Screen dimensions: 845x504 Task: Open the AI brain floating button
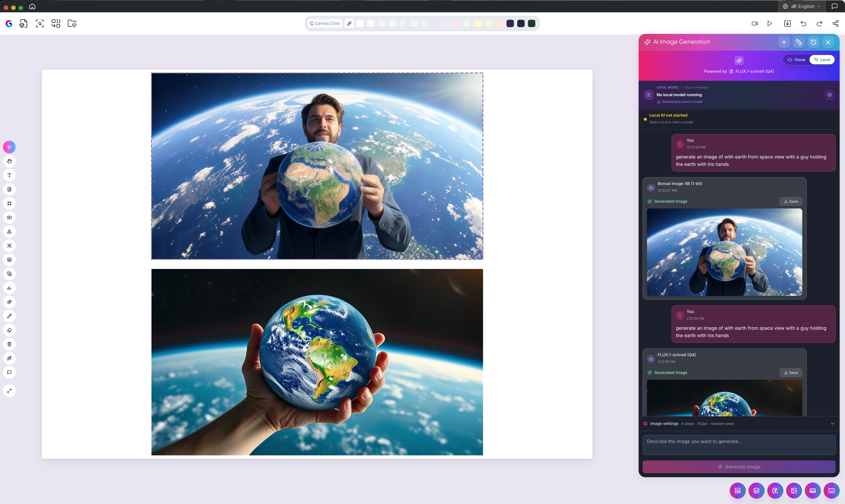pos(775,491)
